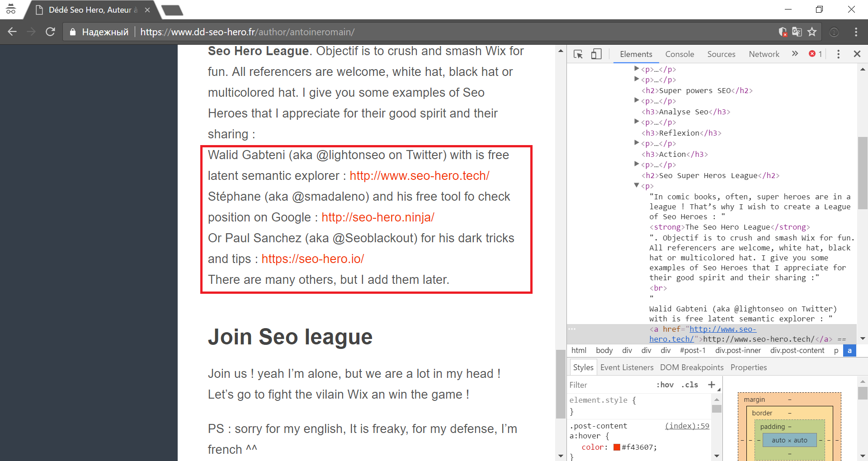Close the Dédé Seo Hero browser tab
This screenshot has width=868, height=461.
pyautogui.click(x=147, y=10)
